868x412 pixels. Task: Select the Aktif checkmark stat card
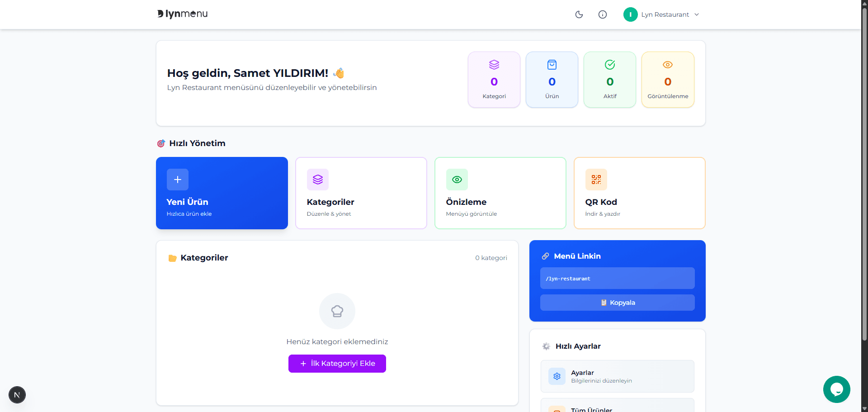click(609, 80)
